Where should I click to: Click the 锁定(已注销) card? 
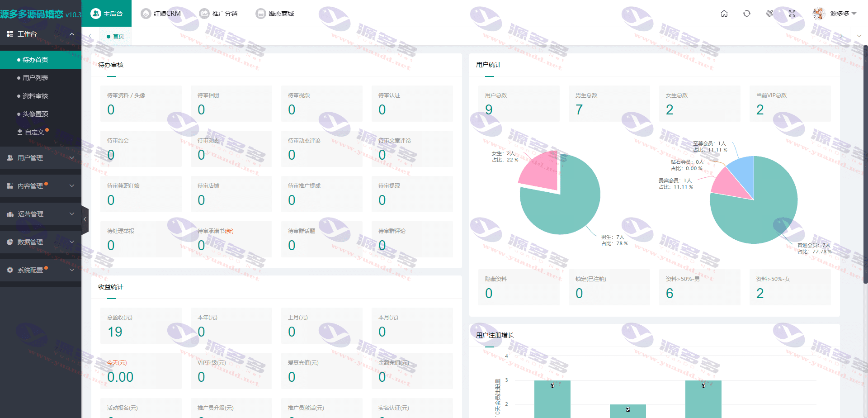[609, 287]
